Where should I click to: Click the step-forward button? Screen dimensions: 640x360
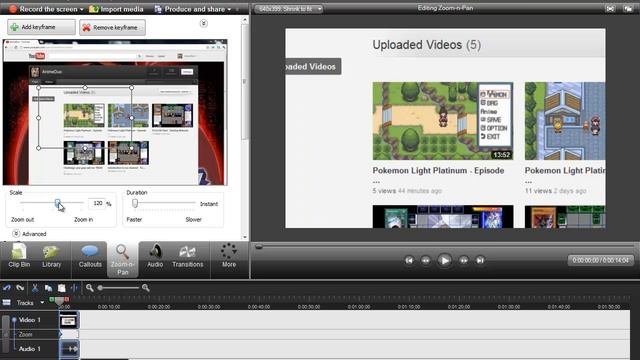point(464,260)
